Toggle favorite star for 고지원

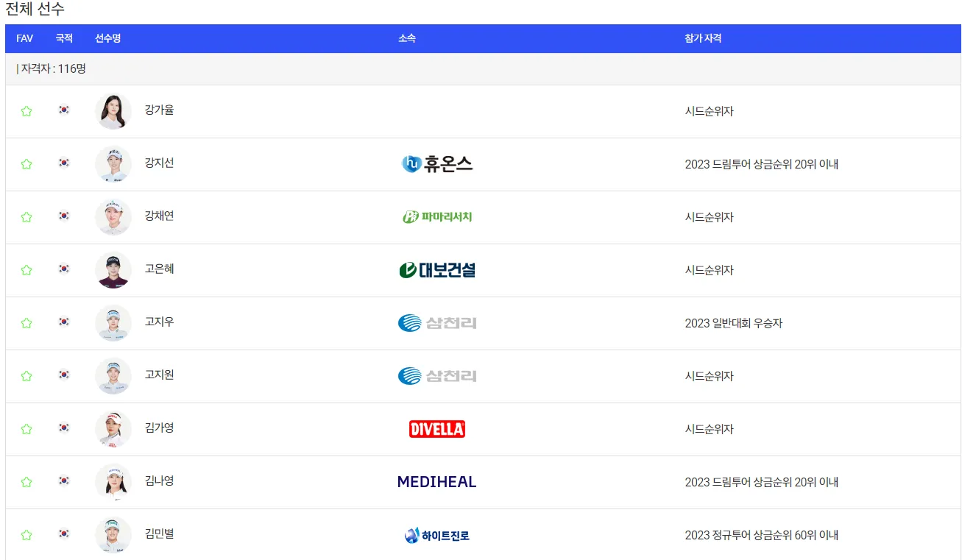(26, 377)
